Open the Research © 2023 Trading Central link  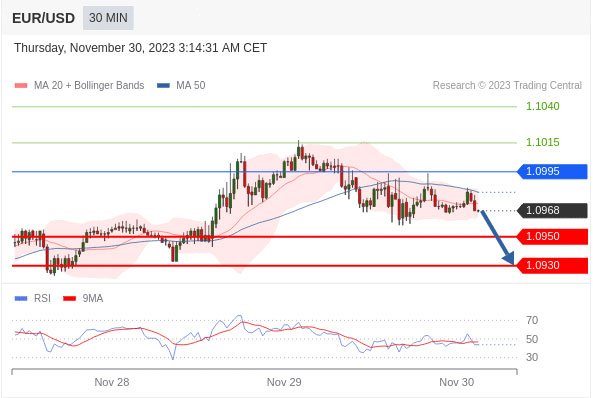pyautogui.click(x=507, y=86)
